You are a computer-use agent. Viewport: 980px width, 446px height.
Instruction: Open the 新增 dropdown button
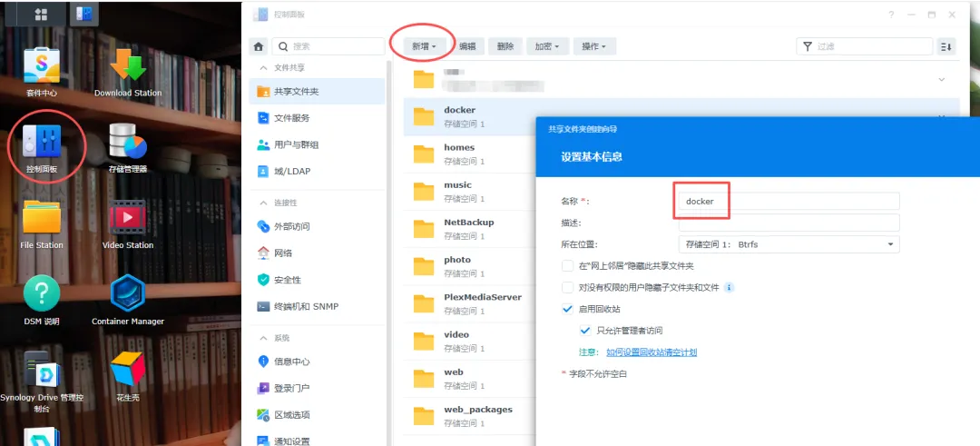click(x=424, y=46)
